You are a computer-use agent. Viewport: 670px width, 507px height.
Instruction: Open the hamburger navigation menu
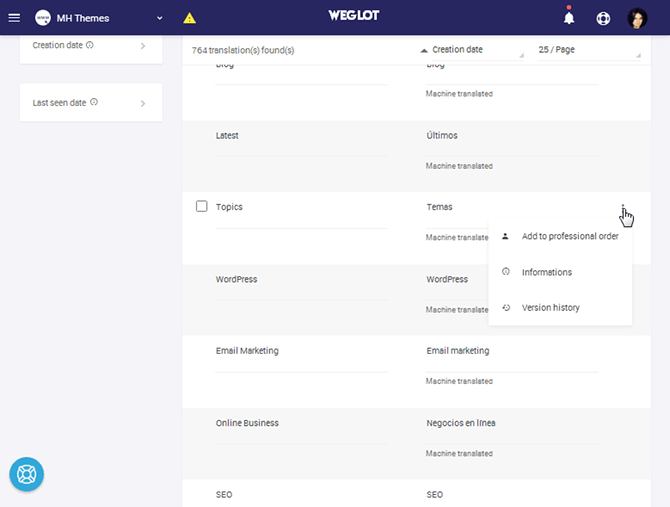14,18
